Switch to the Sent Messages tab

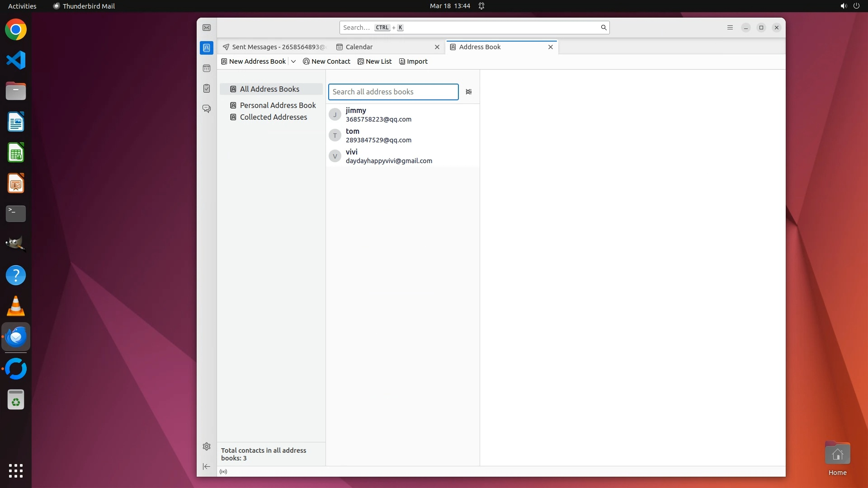click(274, 47)
